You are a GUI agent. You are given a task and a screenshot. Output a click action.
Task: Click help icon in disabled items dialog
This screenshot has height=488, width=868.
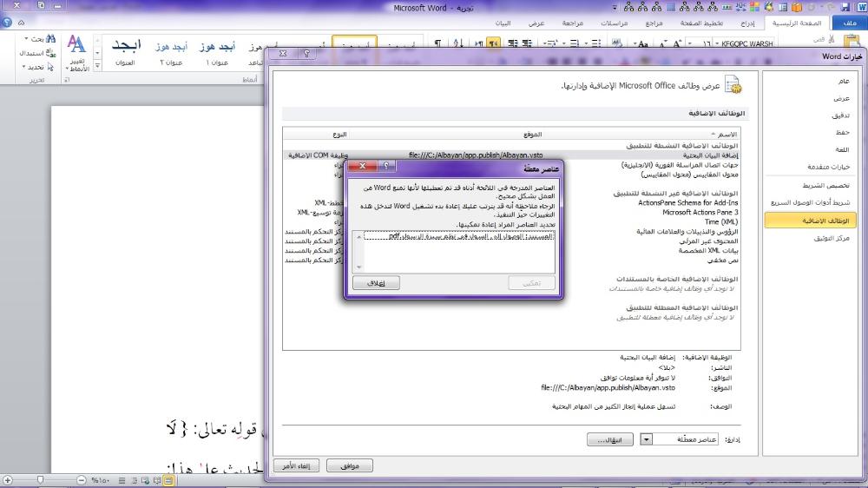click(386, 166)
